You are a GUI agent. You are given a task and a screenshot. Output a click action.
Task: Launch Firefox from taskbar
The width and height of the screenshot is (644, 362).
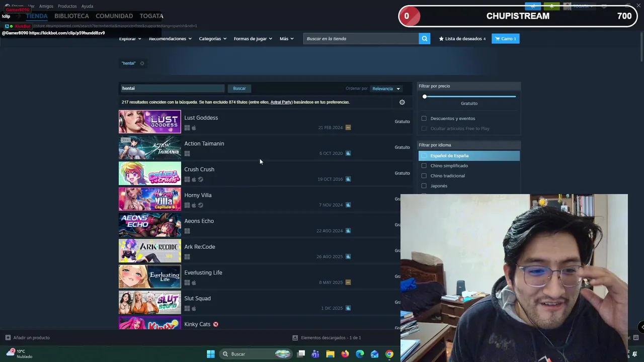345,354
